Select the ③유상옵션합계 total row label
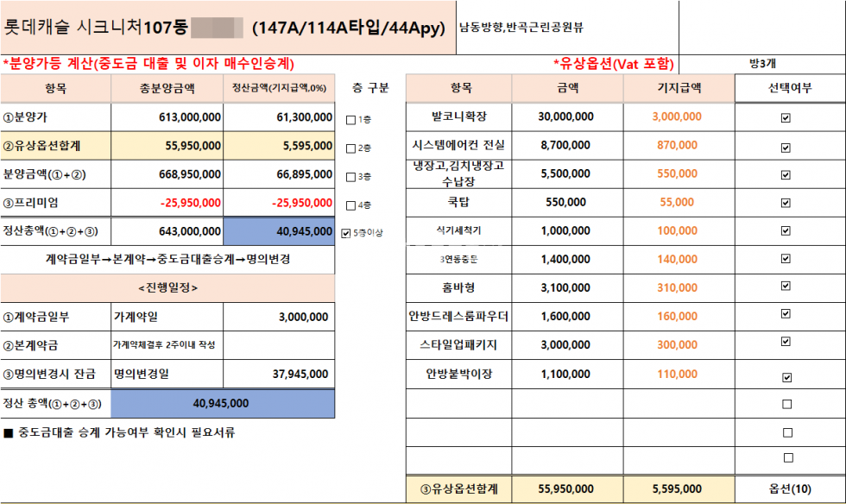846x504 pixels. coord(458,488)
